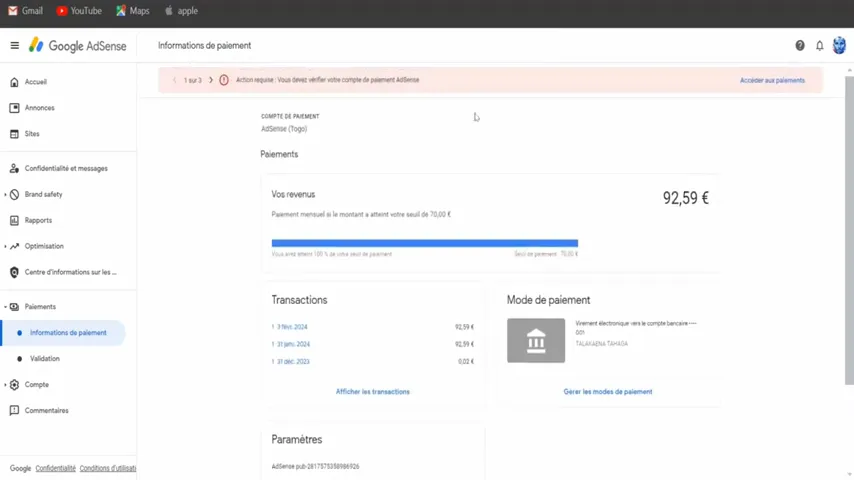Open the YouTube bookmark
Screen dimensions: 854x480
80,11
